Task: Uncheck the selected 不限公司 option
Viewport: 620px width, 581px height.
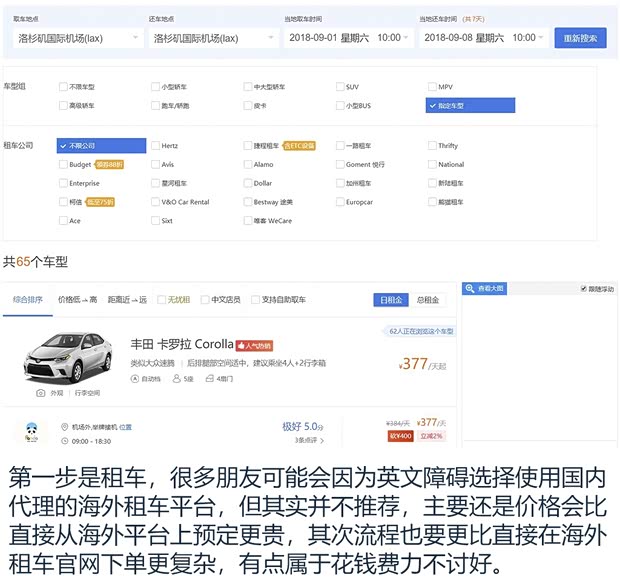Action: coord(101,146)
